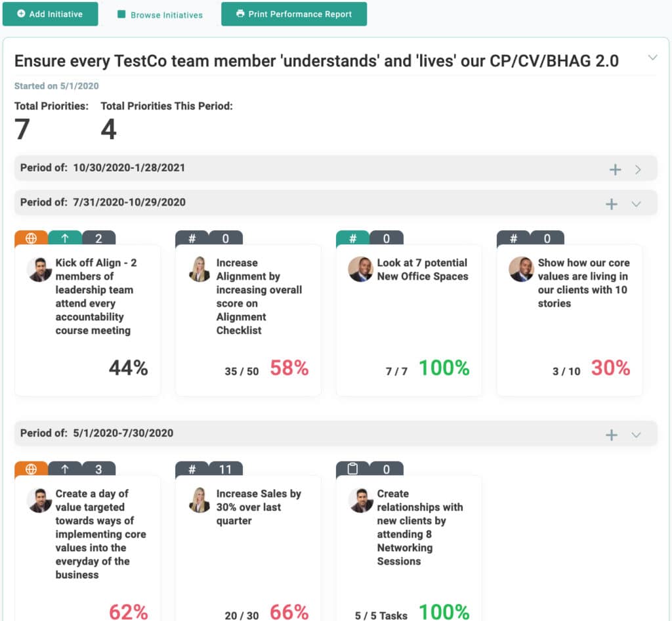The image size is (672, 621).
Task: Select the # icon on Look at 7 Office Spaces card
Action: click(352, 238)
